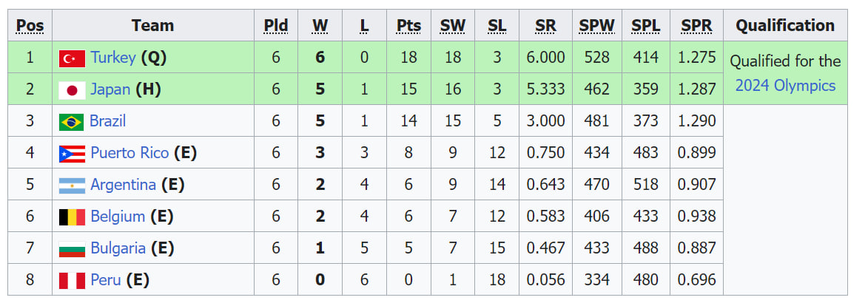Open the Argentina team link

123,185
